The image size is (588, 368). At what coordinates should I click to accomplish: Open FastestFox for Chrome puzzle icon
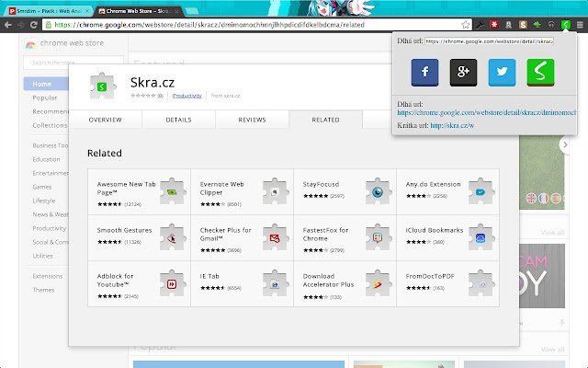coord(378,237)
